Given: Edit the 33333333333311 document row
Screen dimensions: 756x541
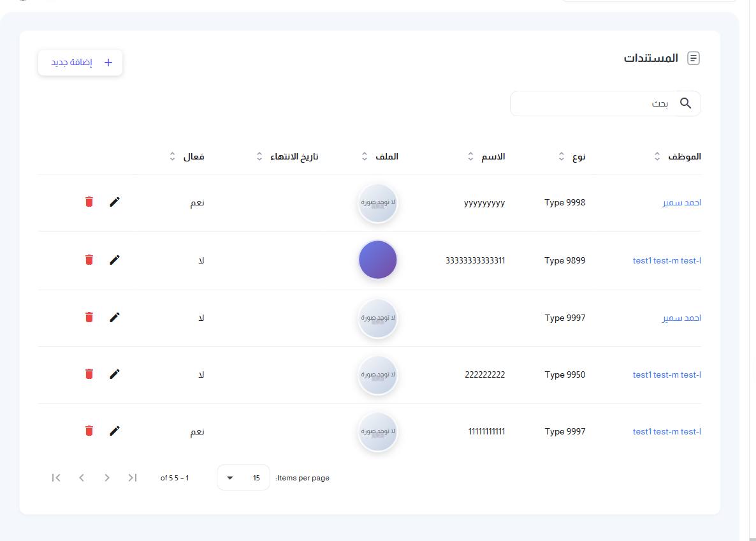Looking at the screenshot, I should coord(114,260).
